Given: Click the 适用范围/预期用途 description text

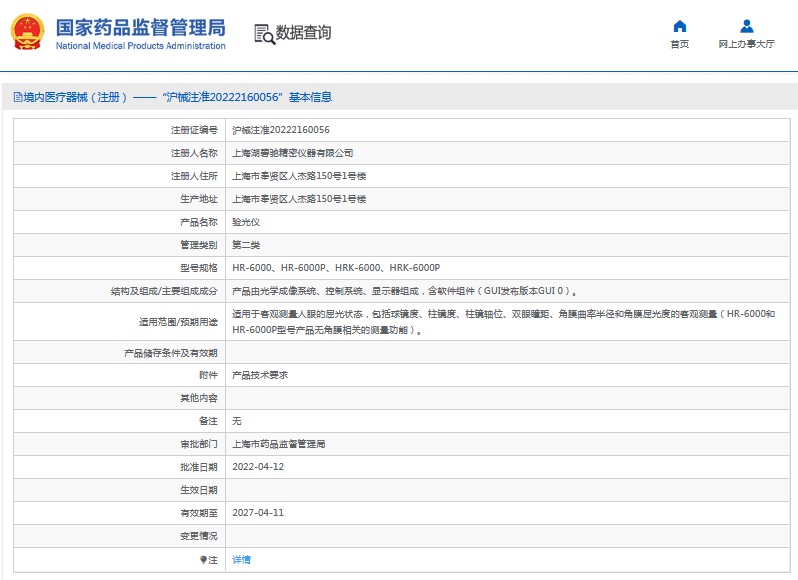Looking at the screenshot, I should [x=503, y=322].
